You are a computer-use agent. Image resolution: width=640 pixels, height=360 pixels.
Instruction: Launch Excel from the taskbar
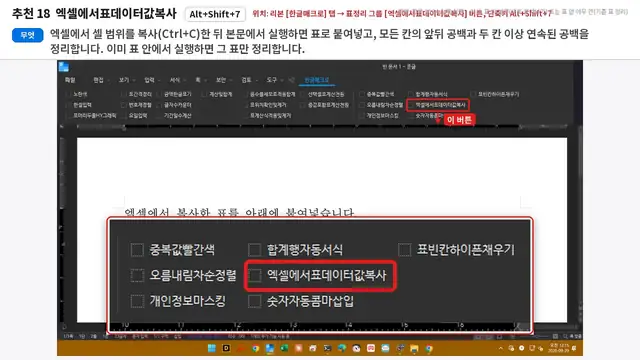tap(284, 348)
